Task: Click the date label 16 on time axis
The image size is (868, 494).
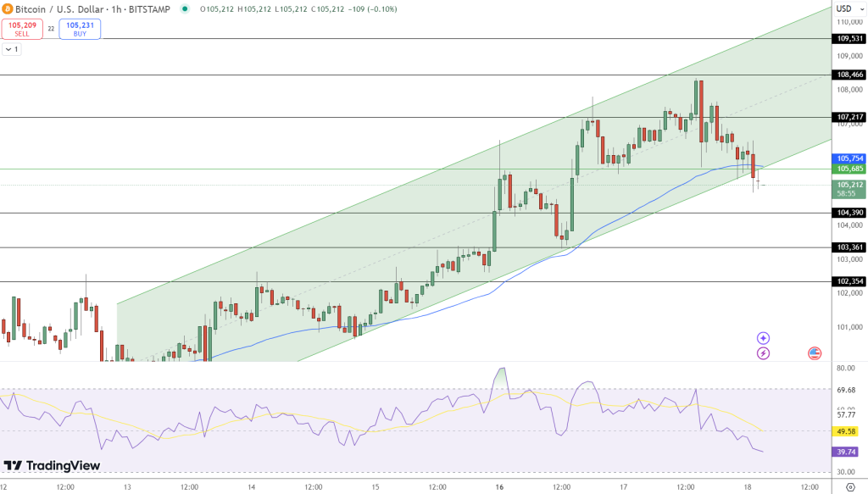Action: (499, 487)
